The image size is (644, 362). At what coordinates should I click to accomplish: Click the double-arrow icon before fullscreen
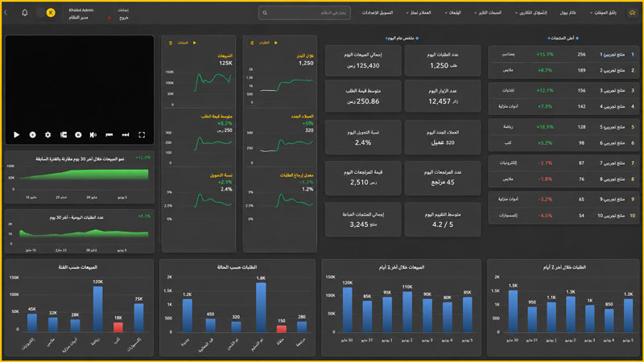point(126,134)
